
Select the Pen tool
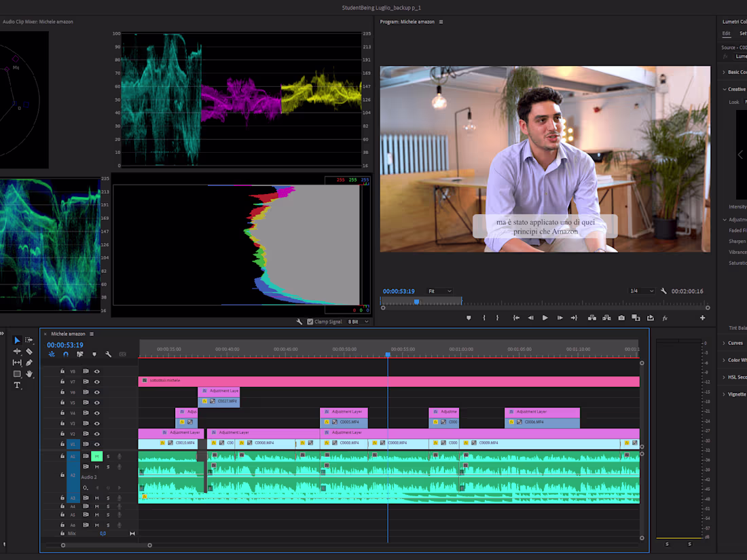tap(29, 362)
